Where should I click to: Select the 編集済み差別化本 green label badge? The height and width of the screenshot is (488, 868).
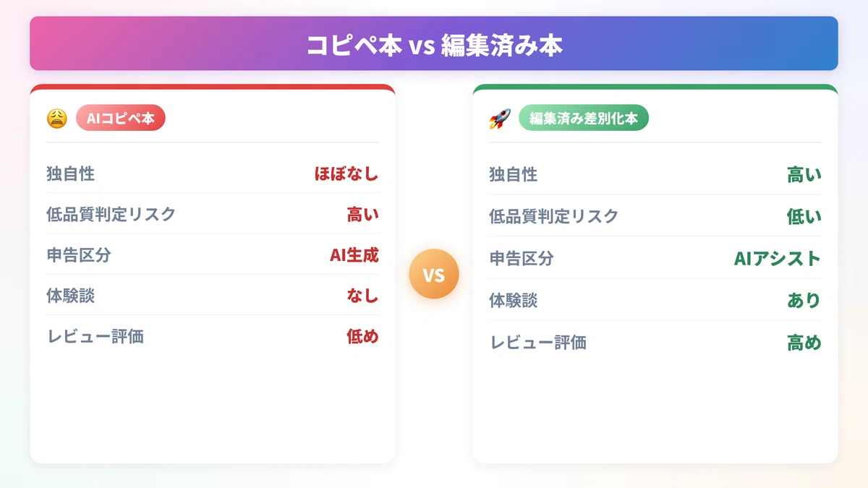coord(584,119)
